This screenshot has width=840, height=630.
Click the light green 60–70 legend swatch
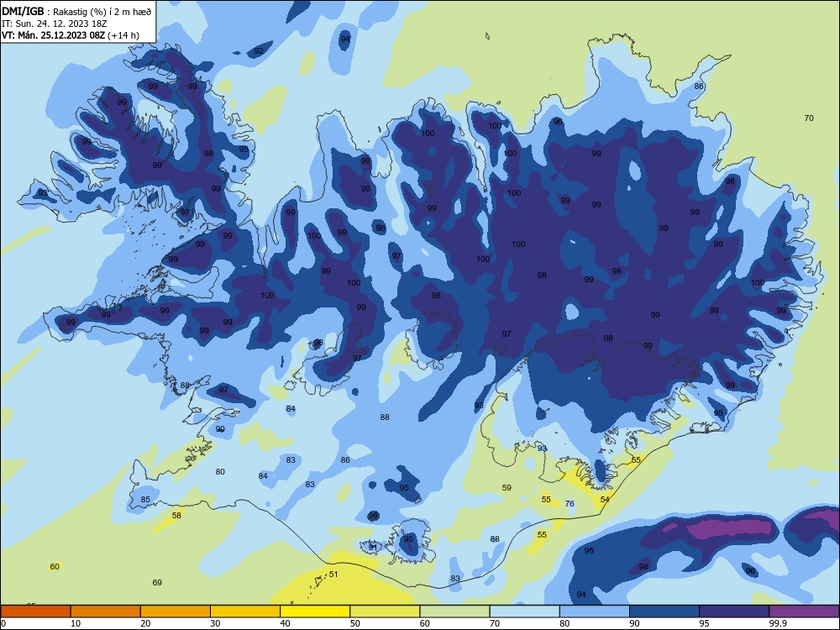click(x=454, y=612)
